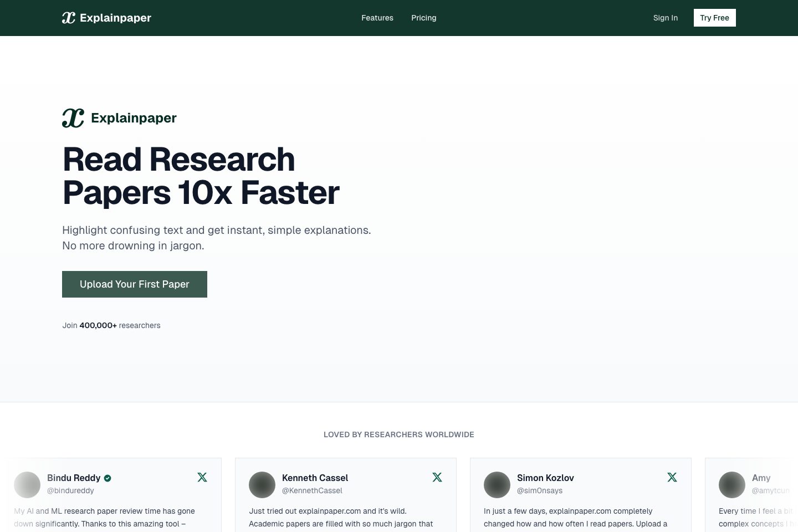Click the Upload Your First Paper button

point(135,284)
